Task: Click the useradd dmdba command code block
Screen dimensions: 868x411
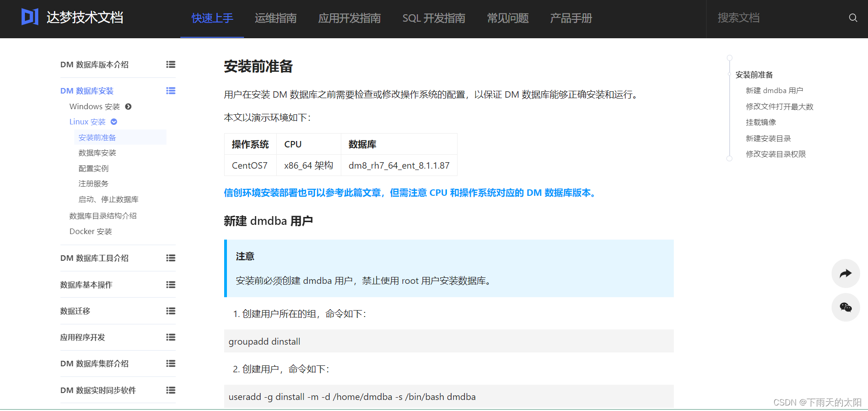Action: coord(449,397)
